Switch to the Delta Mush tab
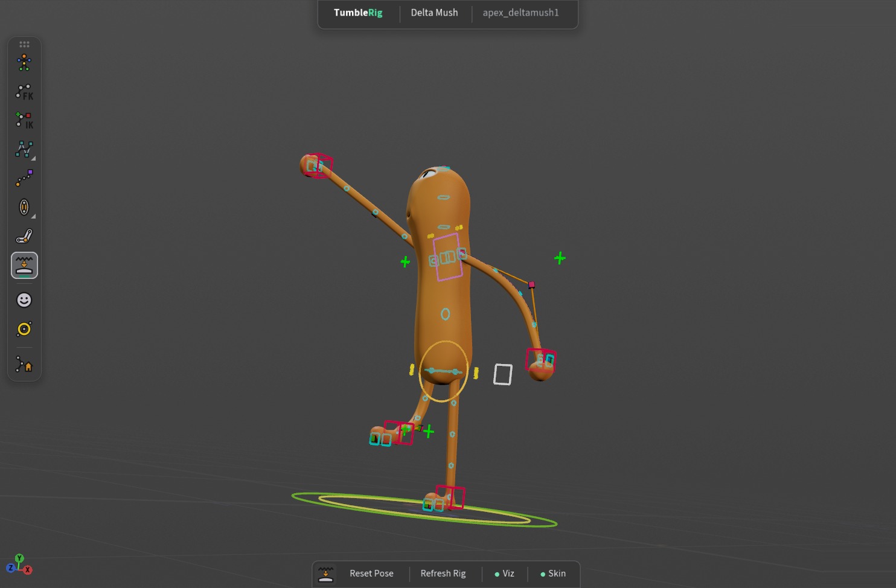Viewport: 896px width, 588px height. coord(434,13)
